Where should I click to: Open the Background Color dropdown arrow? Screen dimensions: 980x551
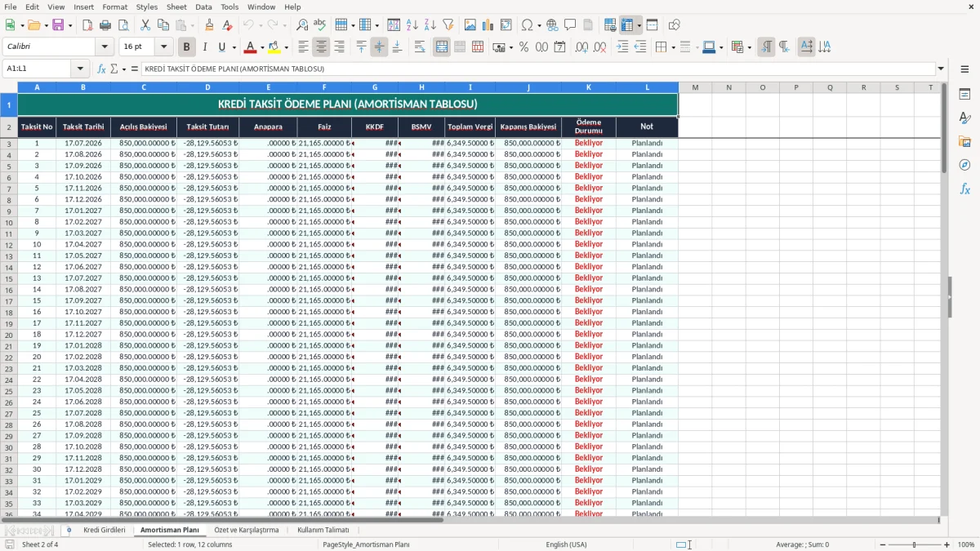286,47
